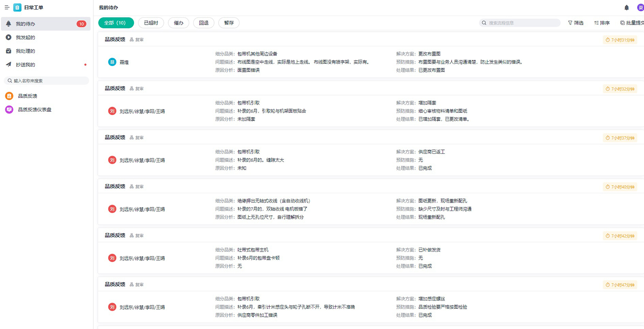
Task: Select the 回退 filter pill
Action: point(204,23)
